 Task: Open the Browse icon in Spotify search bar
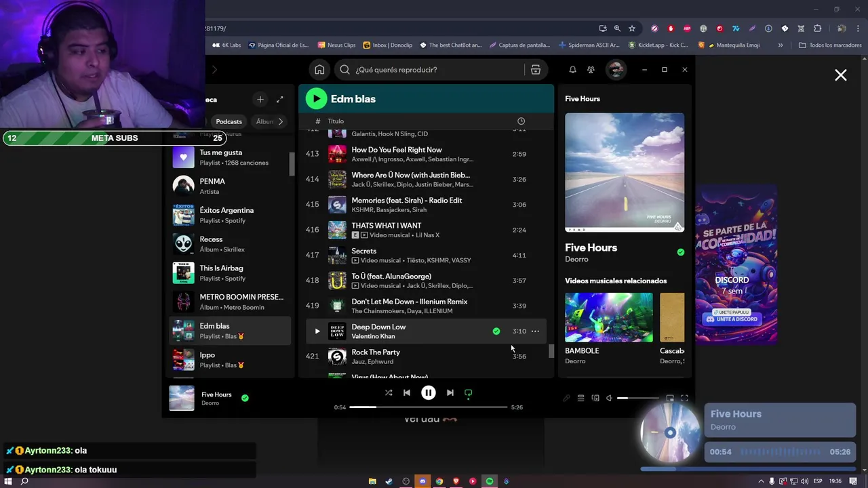pyautogui.click(x=536, y=70)
